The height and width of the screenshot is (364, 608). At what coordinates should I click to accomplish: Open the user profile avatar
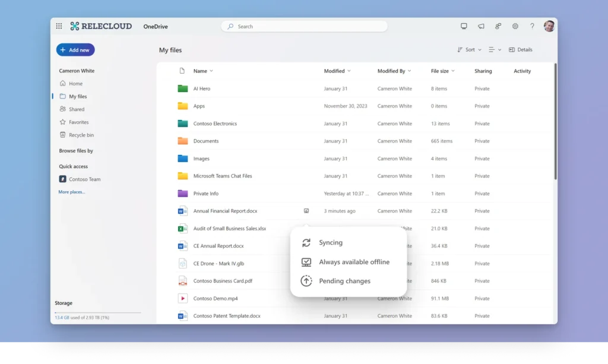549,26
